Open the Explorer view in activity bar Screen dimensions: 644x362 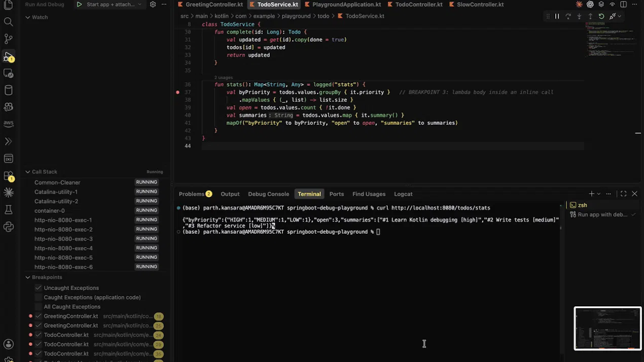coord(8,5)
